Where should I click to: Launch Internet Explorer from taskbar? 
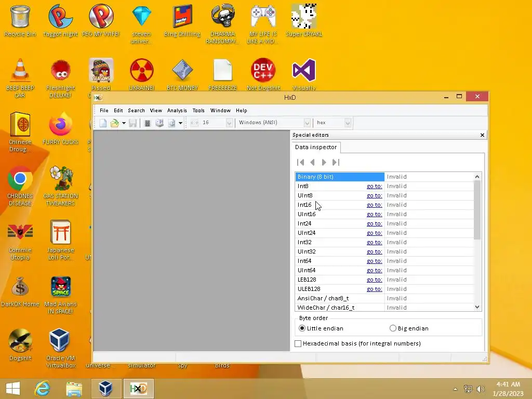tap(43, 389)
